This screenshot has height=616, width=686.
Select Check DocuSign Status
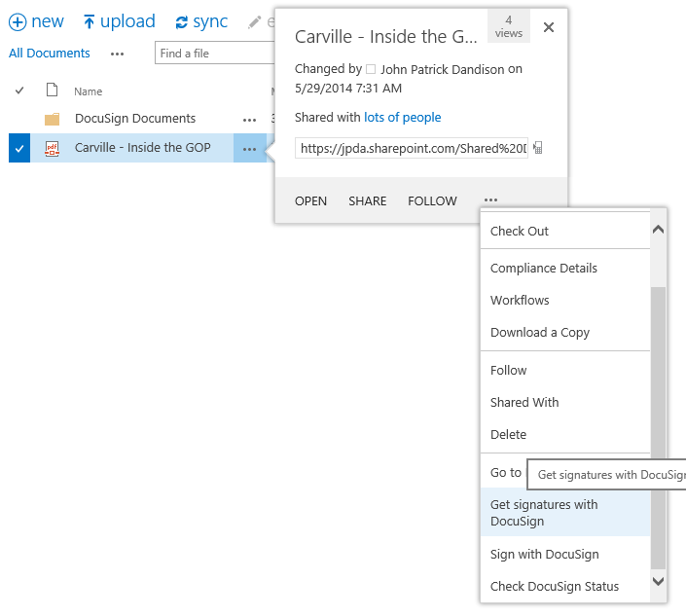coord(565,586)
